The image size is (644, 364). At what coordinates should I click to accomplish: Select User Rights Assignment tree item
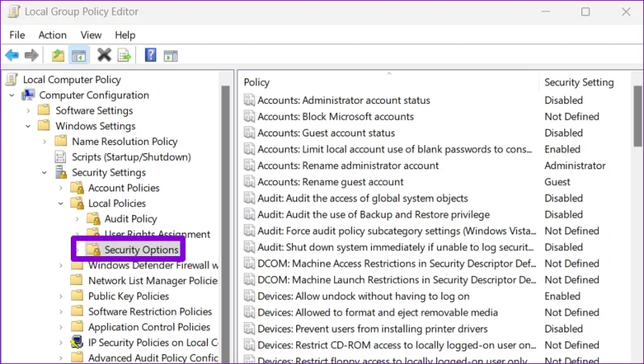point(157,234)
